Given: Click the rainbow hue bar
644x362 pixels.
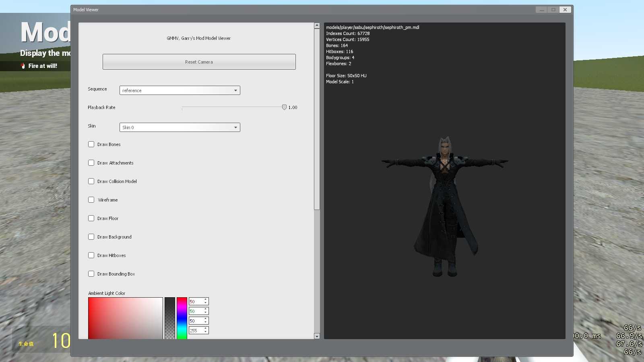Looking at the screenshot, I should (182, 318).
